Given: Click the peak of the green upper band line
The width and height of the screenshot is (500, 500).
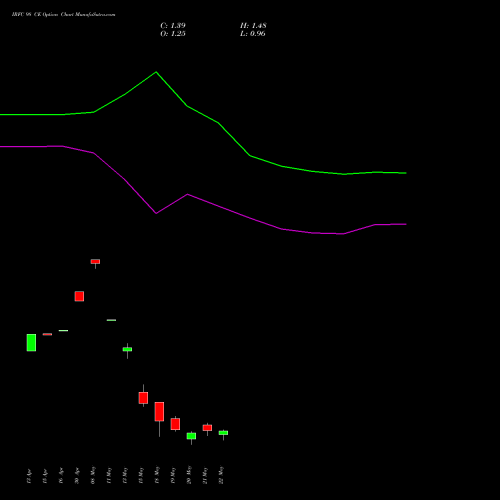Looking at the screenshot, I should click(156, 72).
